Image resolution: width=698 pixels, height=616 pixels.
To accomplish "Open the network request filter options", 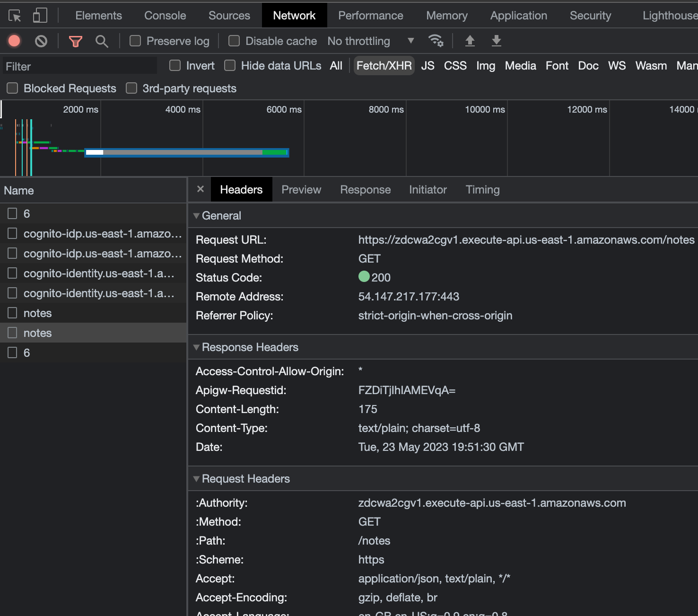I will click(x=76, y=41).
